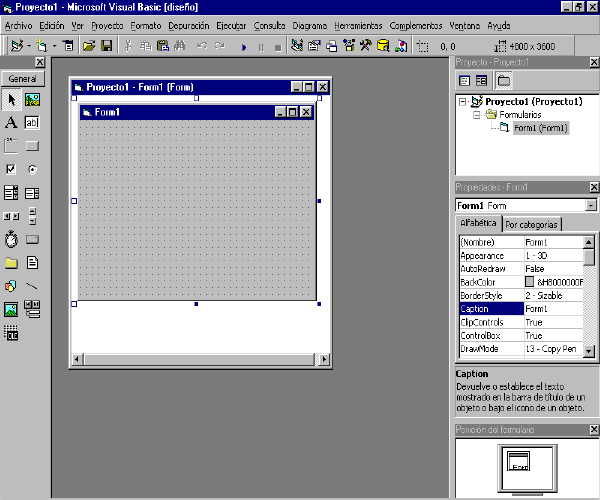Select the CommandButton control tool

coord(33,146)
